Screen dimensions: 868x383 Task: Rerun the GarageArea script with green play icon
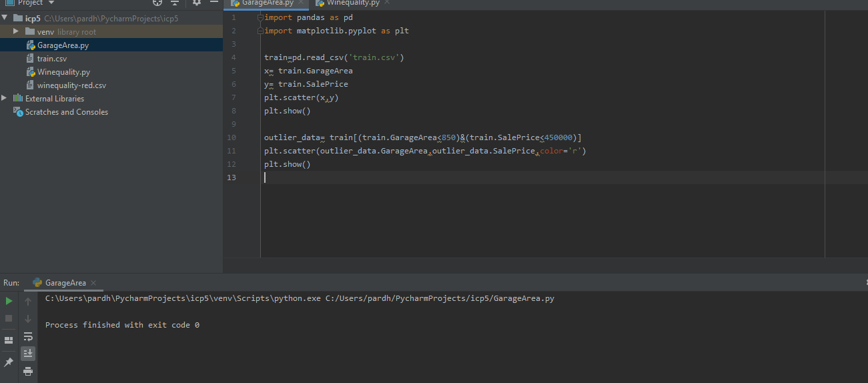9,301
